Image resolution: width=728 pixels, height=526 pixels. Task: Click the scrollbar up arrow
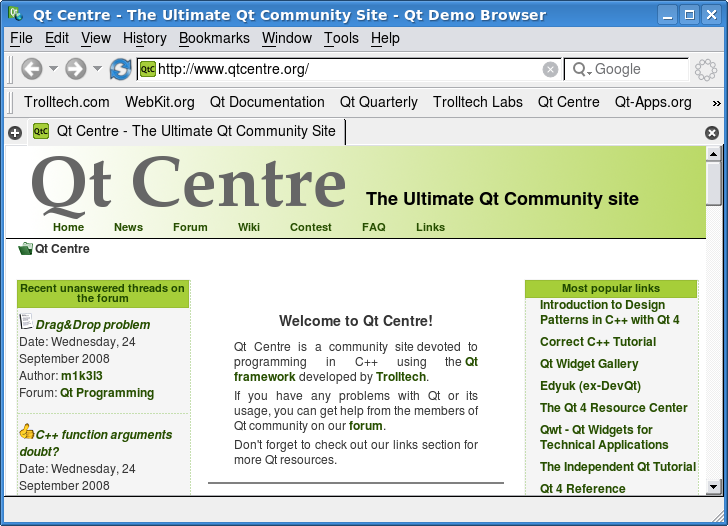[713, 154]
